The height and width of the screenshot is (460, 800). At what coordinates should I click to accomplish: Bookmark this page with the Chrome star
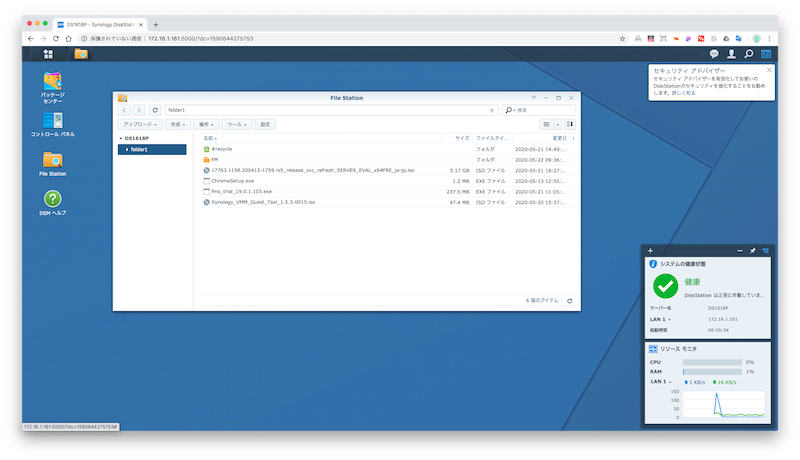[622, 38]
